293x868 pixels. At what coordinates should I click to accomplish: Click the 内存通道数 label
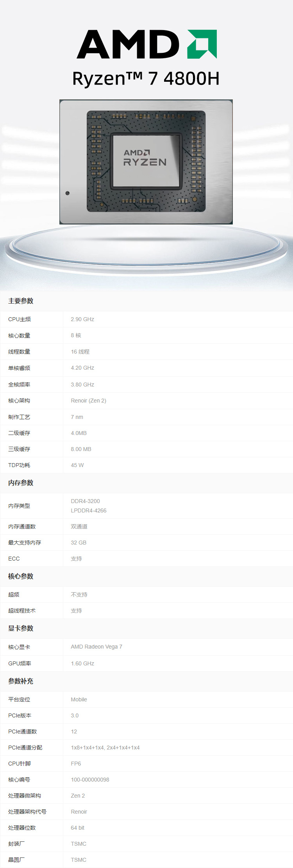[x=22, y=527]
